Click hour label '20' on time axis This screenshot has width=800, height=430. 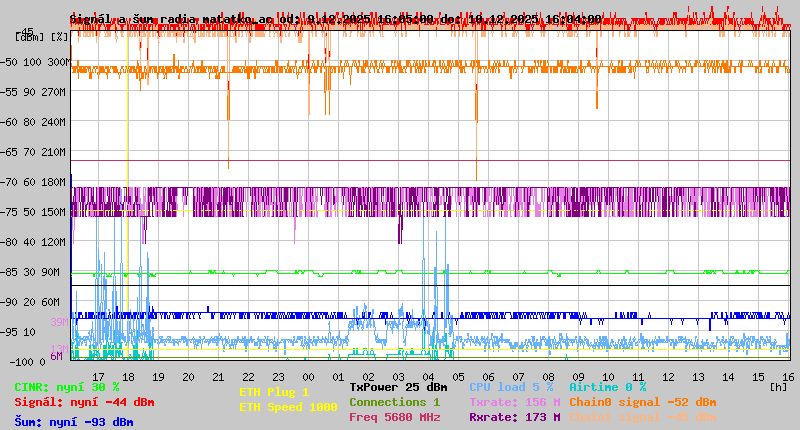tap(188, 377)
